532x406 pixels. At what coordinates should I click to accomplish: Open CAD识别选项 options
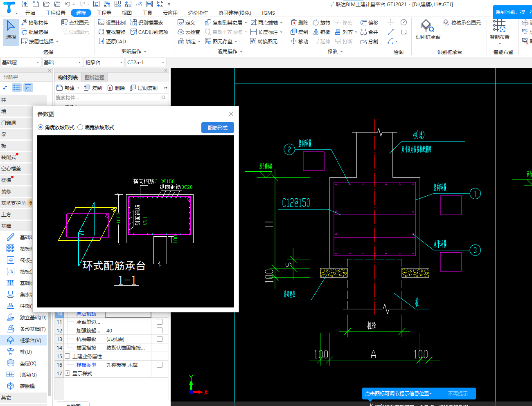click(149, 32)
